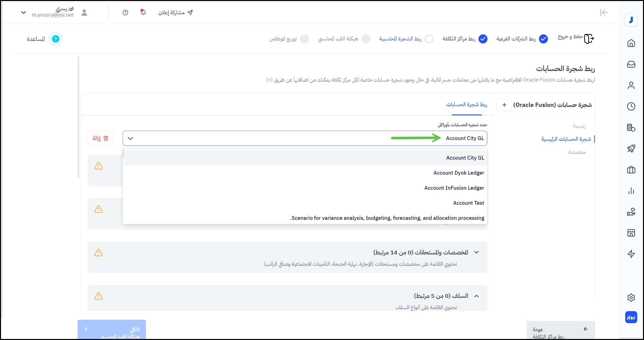This screenshot has height=340, width=644.
Task: Open the Account City GL dropdown chevron
Action: pyautogui.click(x=130, y=138)
